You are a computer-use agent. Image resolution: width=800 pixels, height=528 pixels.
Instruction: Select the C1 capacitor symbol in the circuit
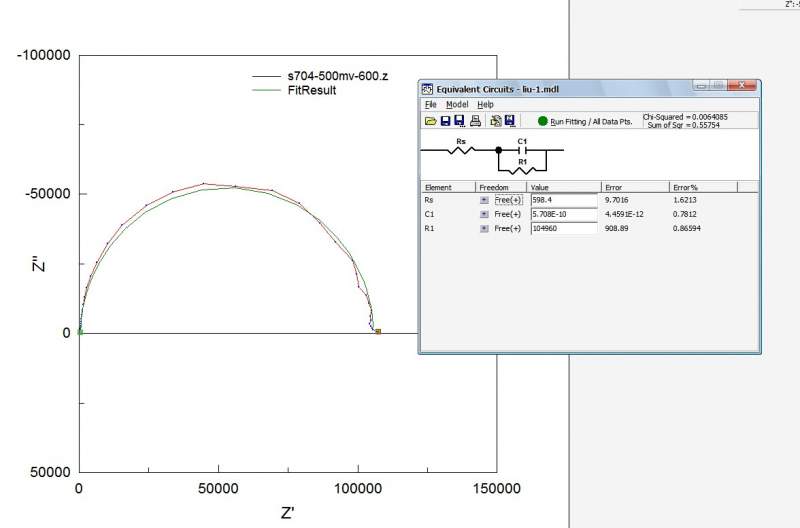pyautogui.click(x=522, y=150)
